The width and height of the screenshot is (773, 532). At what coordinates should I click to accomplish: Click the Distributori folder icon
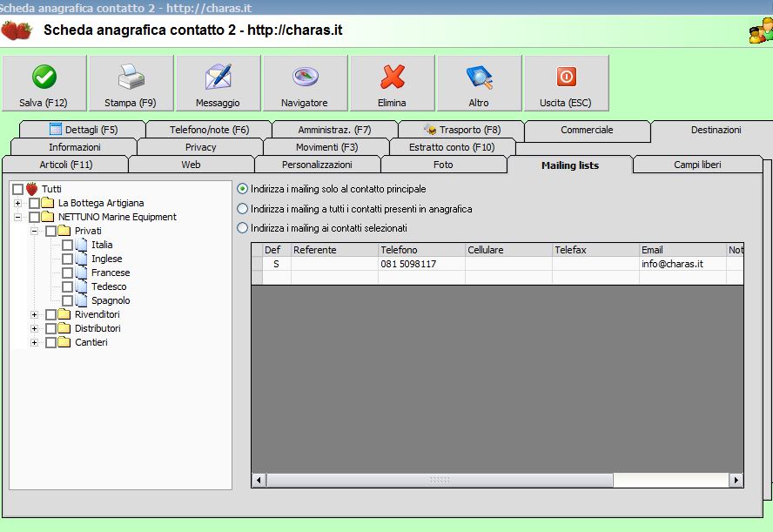point(64,328)
